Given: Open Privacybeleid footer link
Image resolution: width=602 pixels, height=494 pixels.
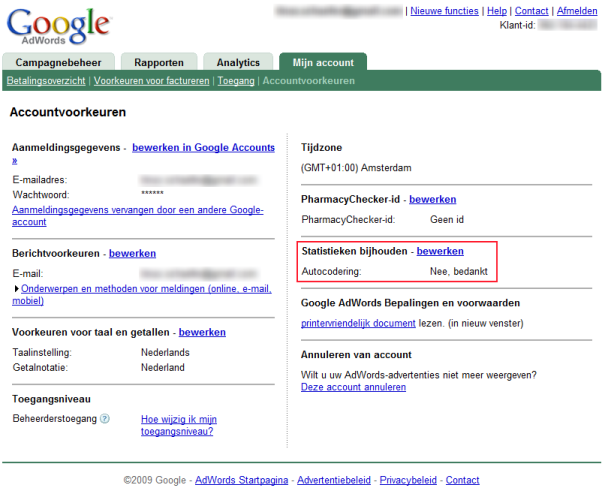Looking at the screenshot, I should (x=408, y=480).
